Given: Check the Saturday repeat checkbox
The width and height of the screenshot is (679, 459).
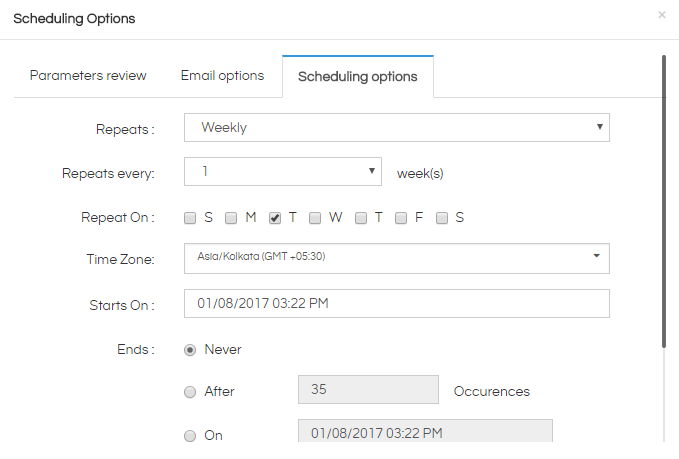Looking at the screenshot, I should pyautogui.click(x=442, y=218).
